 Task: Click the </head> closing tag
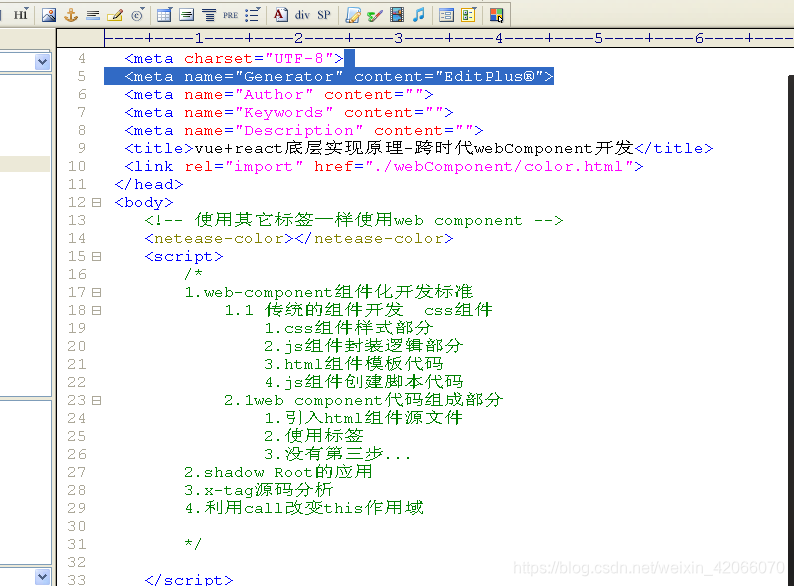(149, 184)
